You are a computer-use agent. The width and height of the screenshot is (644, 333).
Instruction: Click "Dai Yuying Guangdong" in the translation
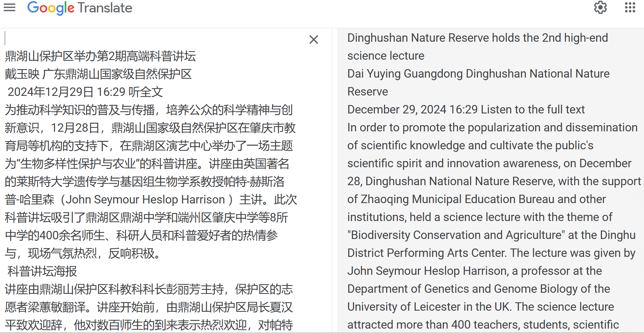pyautogui.click(x=405, y=74)
